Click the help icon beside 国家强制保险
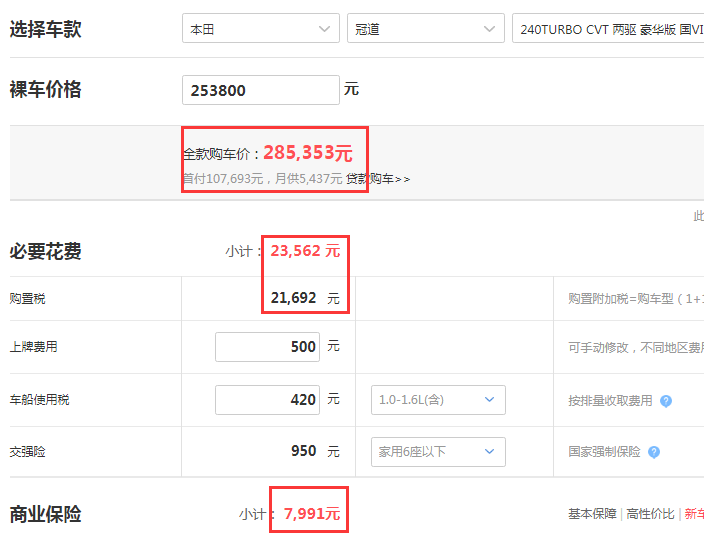Image resolution: width=704 pixels, height=537 pixels. pos(654,452)
